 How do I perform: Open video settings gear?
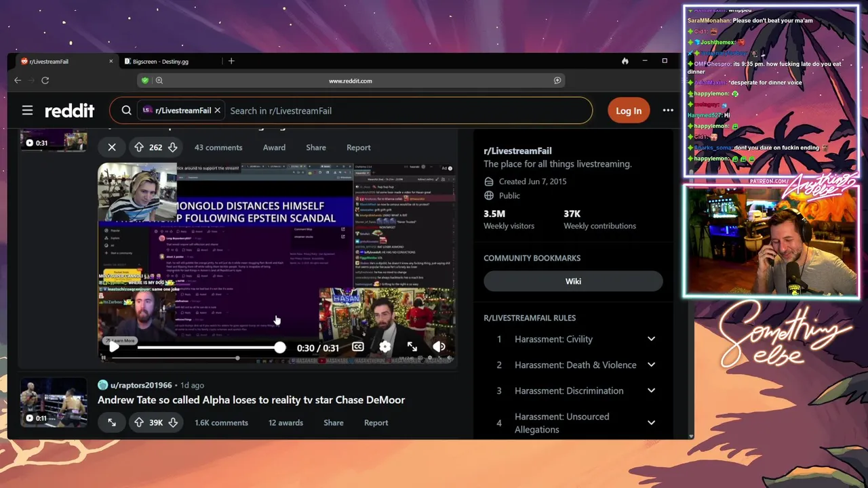pyautogui.click(x=385, y=347)
